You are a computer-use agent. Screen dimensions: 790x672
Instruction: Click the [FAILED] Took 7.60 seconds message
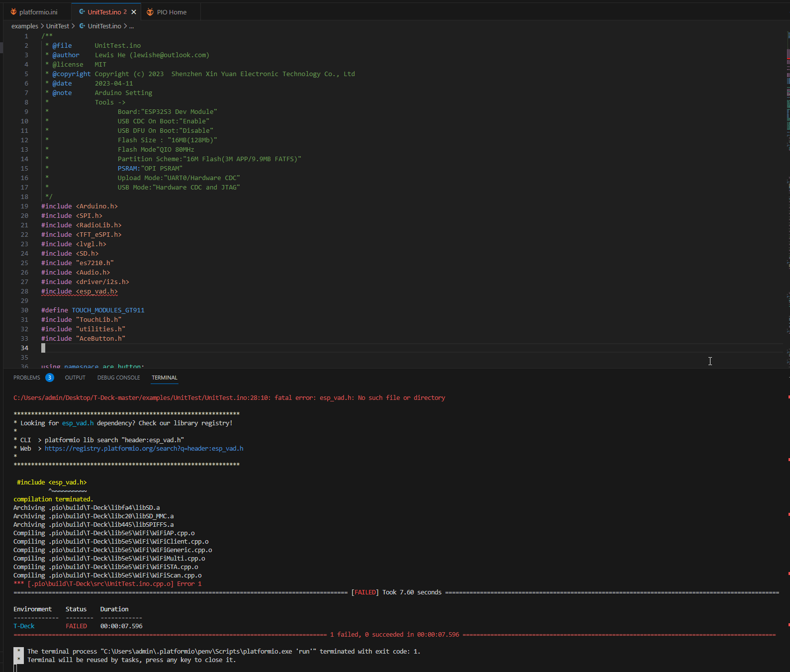(x=396, y=592)
